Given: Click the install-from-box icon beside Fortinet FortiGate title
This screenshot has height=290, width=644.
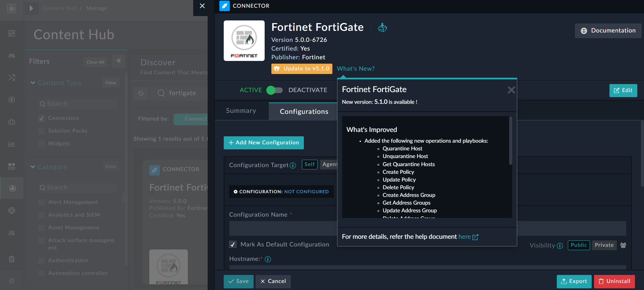Looking at the screenshot, I should pyautogui.click(x=382, y=28).
